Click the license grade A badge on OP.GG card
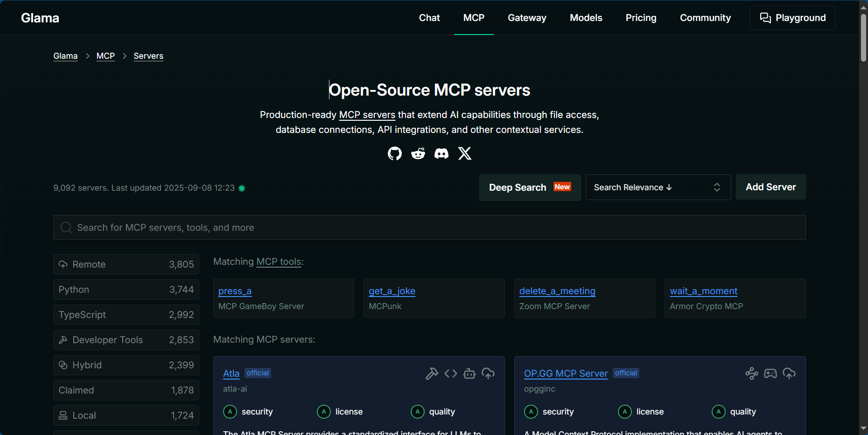This screenshot has width=868, height=435. coord(625,412)
